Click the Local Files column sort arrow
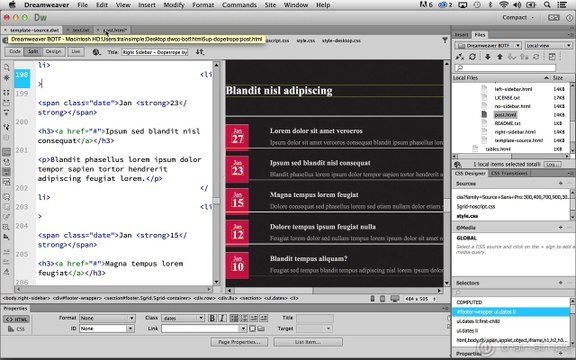This screenshot has height=360, width=576. [546, 78]
